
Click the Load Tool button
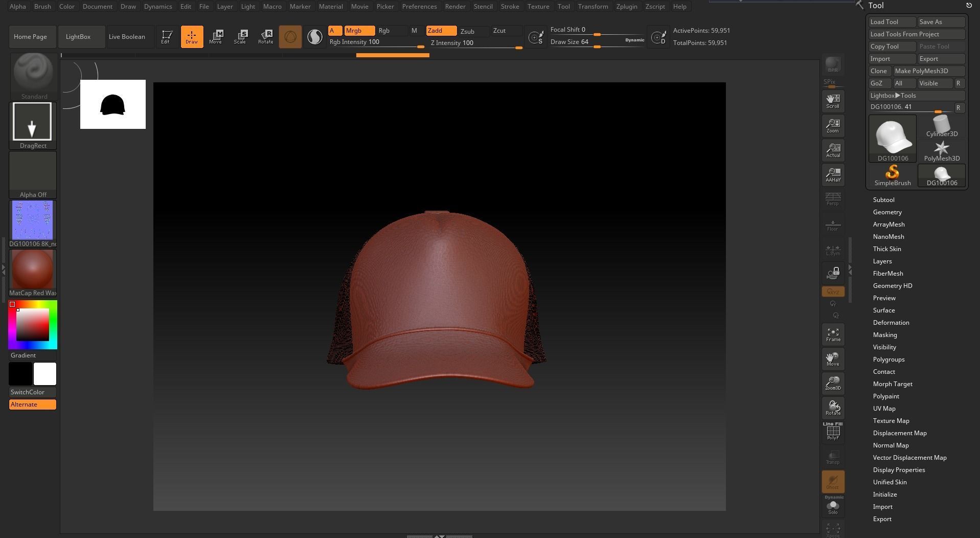click(892, 22)
